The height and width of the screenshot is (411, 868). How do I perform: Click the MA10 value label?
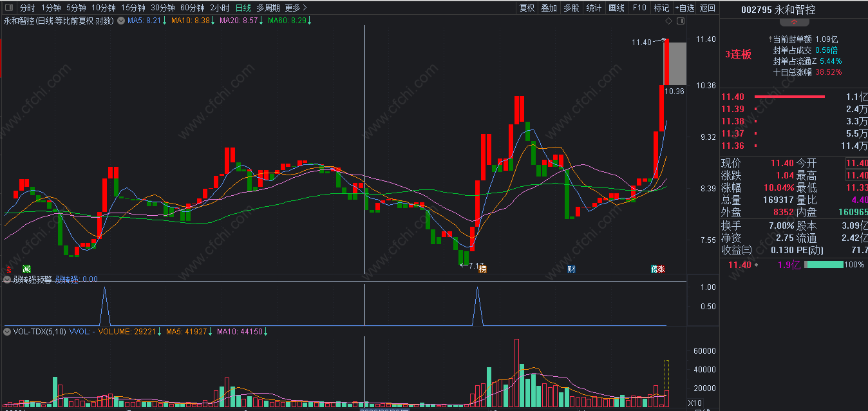(193, 21)
